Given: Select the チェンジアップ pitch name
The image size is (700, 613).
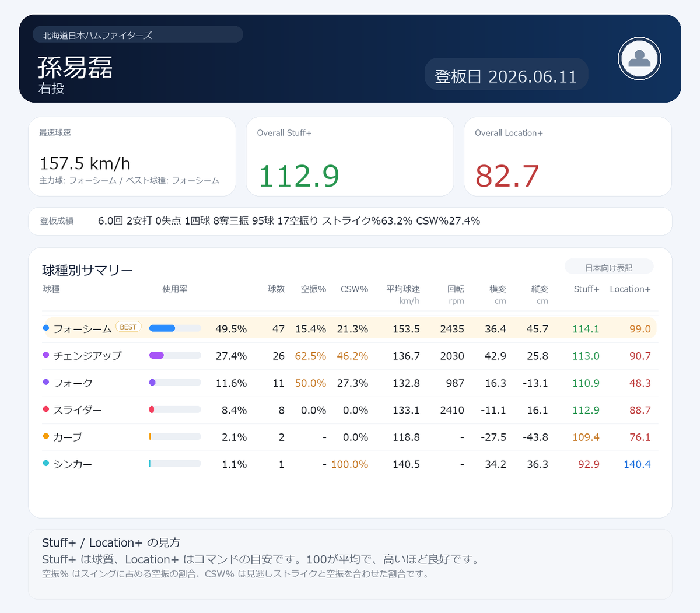Looking at the screenshot, I should [87, 356].
